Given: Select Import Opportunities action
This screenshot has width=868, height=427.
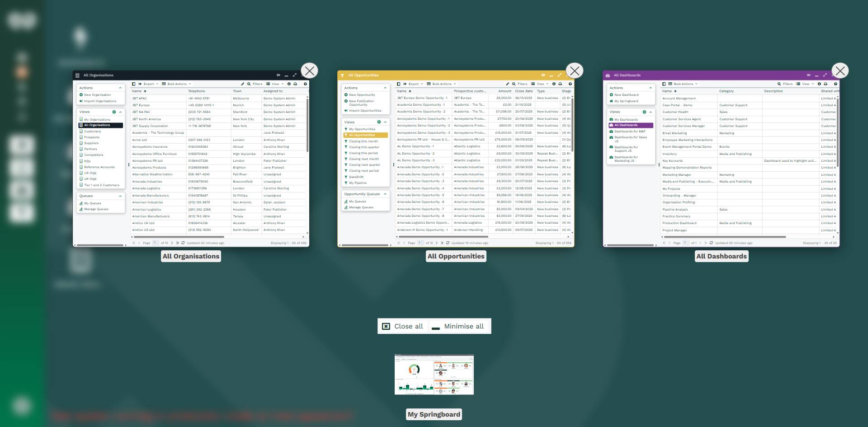Looking at the screenshot, I should (x=363, y=111).
